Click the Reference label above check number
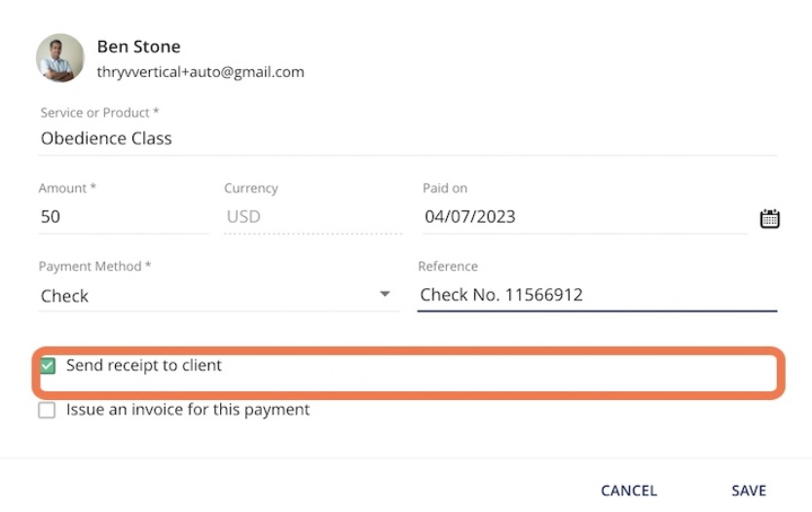This screenshot has height=512, width=812. coord(448,266)
